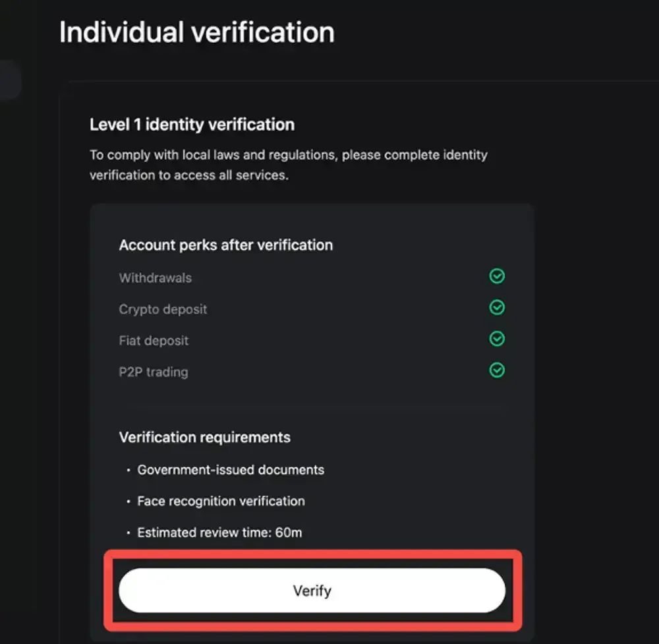Click the P2P trading verification status indicator

[498, 370]
